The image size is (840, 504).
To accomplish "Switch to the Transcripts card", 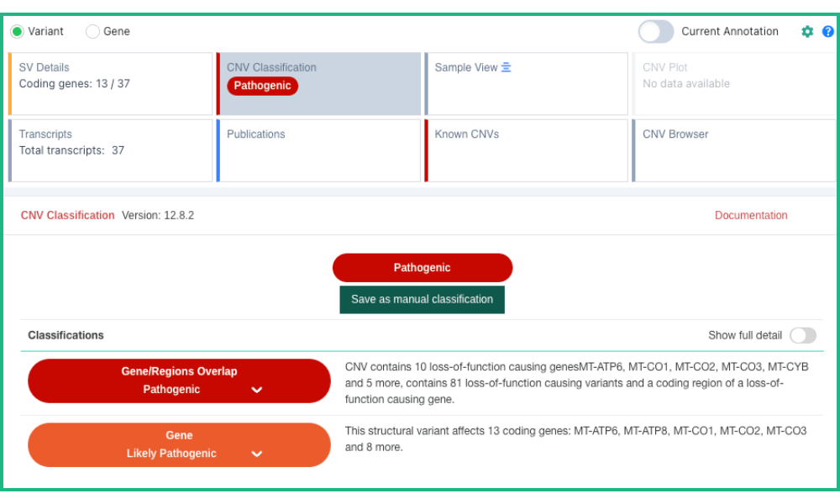I will [111, 150].
